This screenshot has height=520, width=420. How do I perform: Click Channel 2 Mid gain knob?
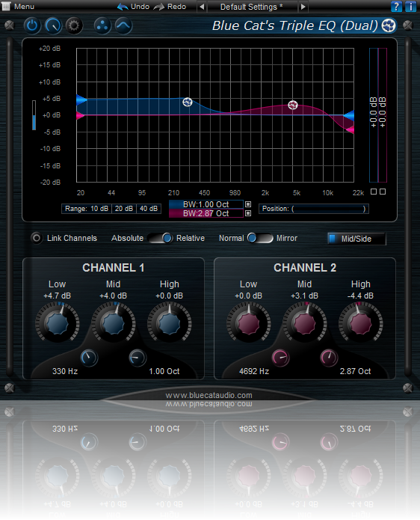[x=304, y=323]
